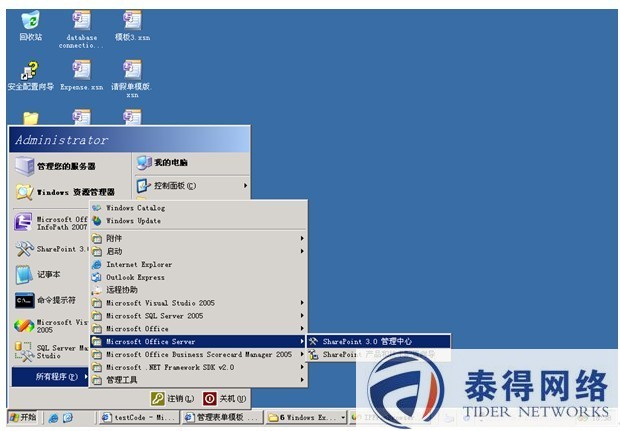The height and width of the screenshot is (431, 620).
Task: Click the second Quick Launch icon
Action: pyautogui.click(x=68, y=418)
